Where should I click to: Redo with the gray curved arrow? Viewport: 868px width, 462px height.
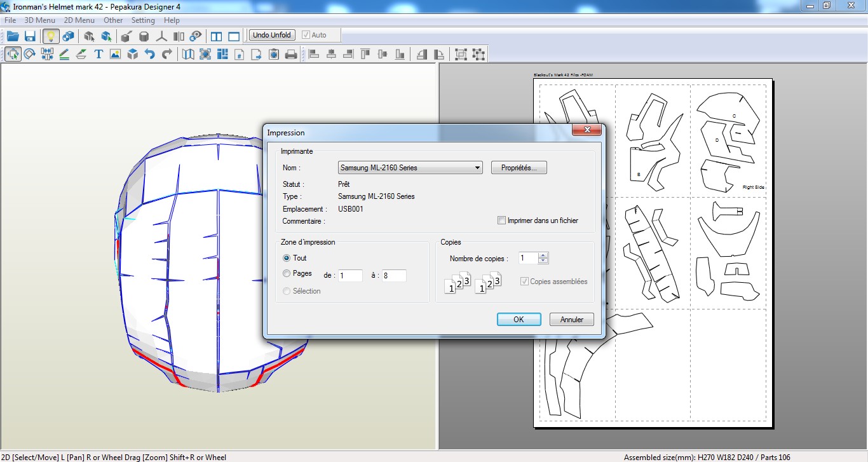[x=166, y=55]
